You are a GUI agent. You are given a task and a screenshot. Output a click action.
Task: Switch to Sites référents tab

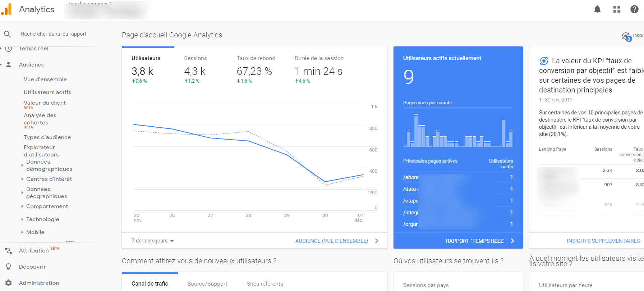click(265, 284)
